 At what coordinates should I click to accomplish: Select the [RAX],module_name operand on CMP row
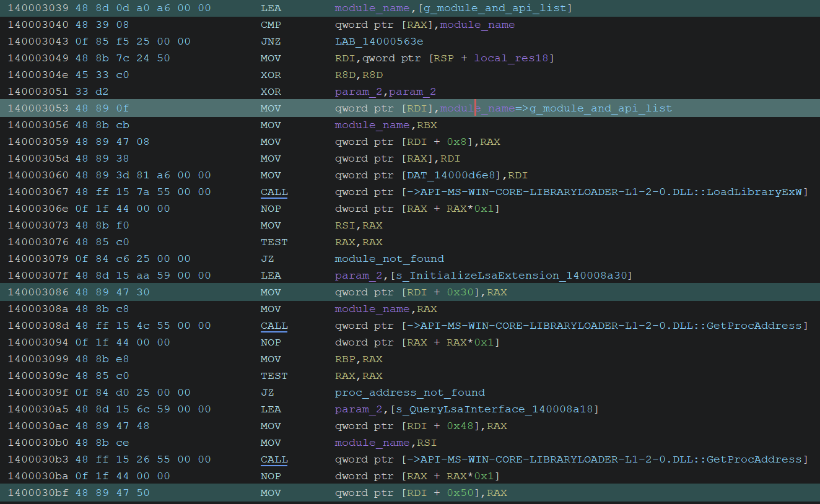click(x=458, y=25)
